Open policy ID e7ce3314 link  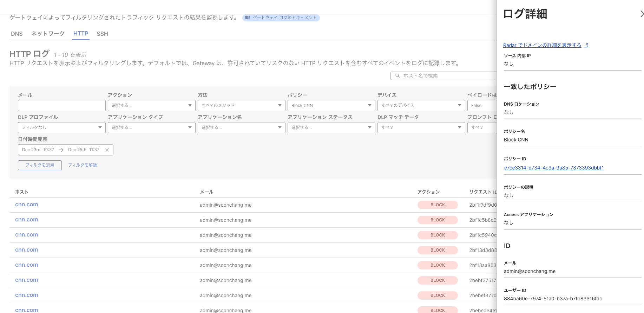554,168
